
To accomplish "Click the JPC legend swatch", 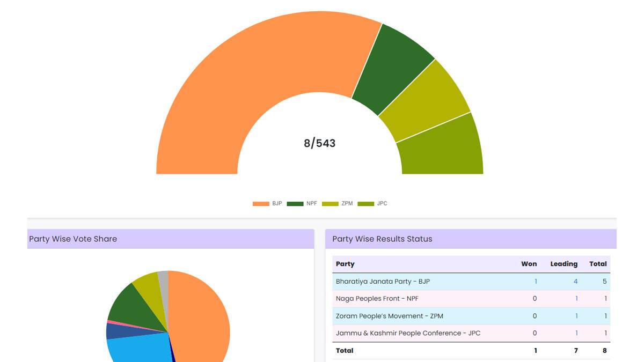I will click(x=366, y=204).
